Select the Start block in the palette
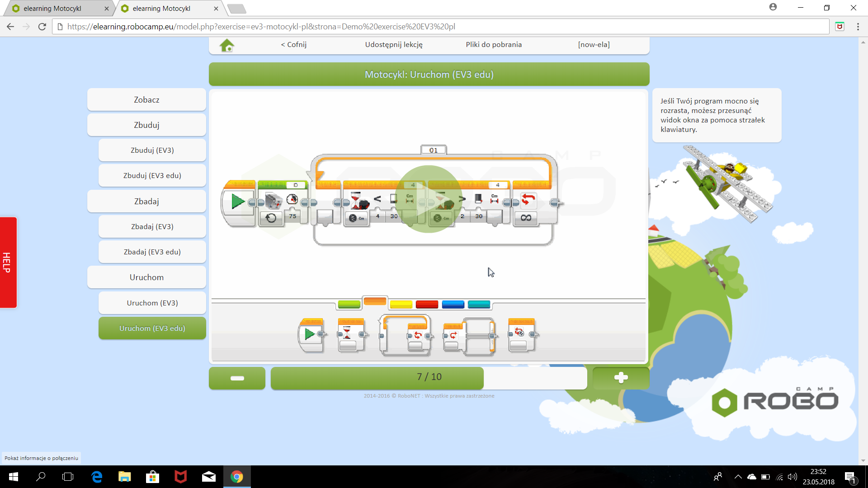 coord(312,335)
